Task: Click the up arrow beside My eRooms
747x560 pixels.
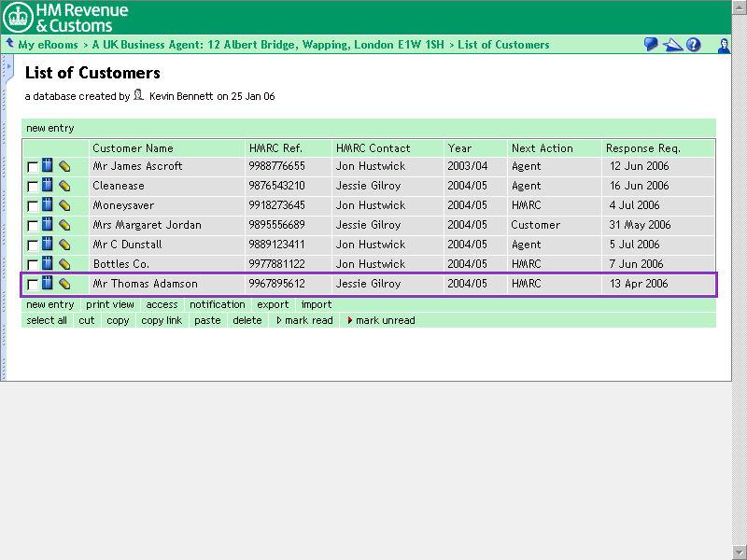Action: click(9, 44)
